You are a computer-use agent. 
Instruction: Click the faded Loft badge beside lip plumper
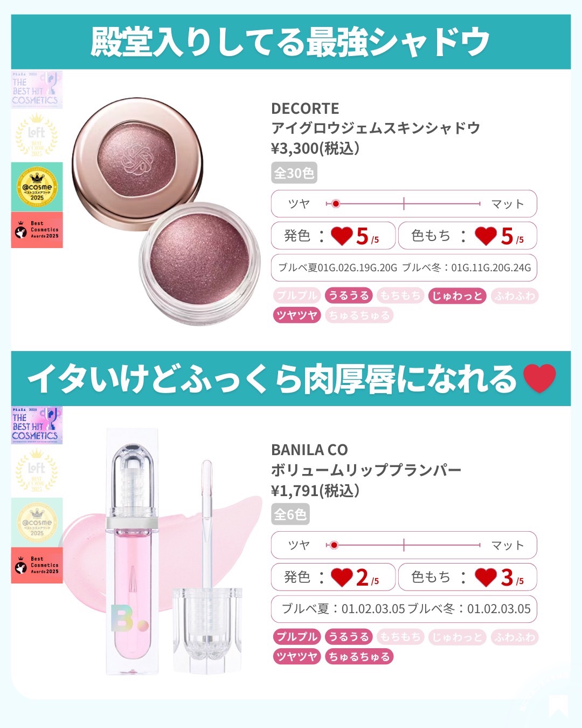point(37,470)
